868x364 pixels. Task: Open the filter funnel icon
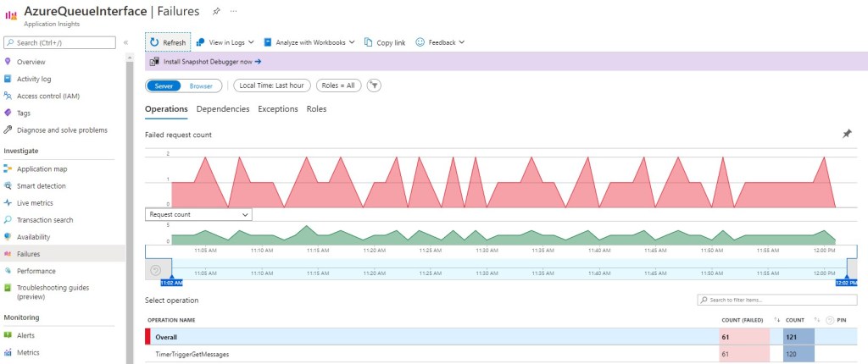[374, 85]
